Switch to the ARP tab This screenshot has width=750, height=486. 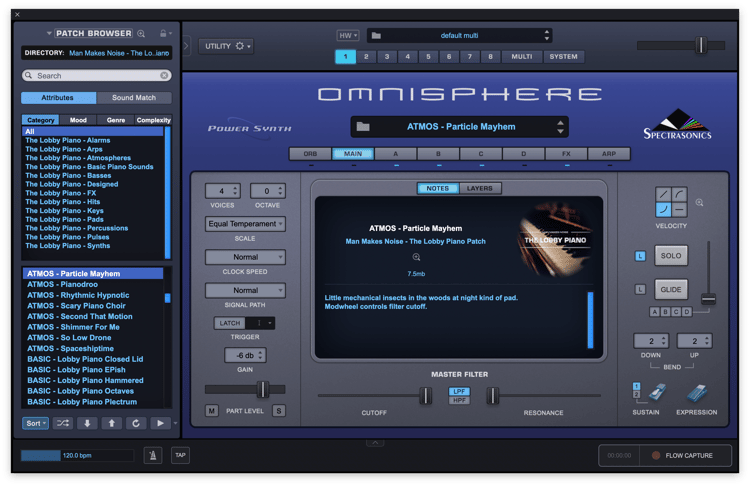(609, 154)
